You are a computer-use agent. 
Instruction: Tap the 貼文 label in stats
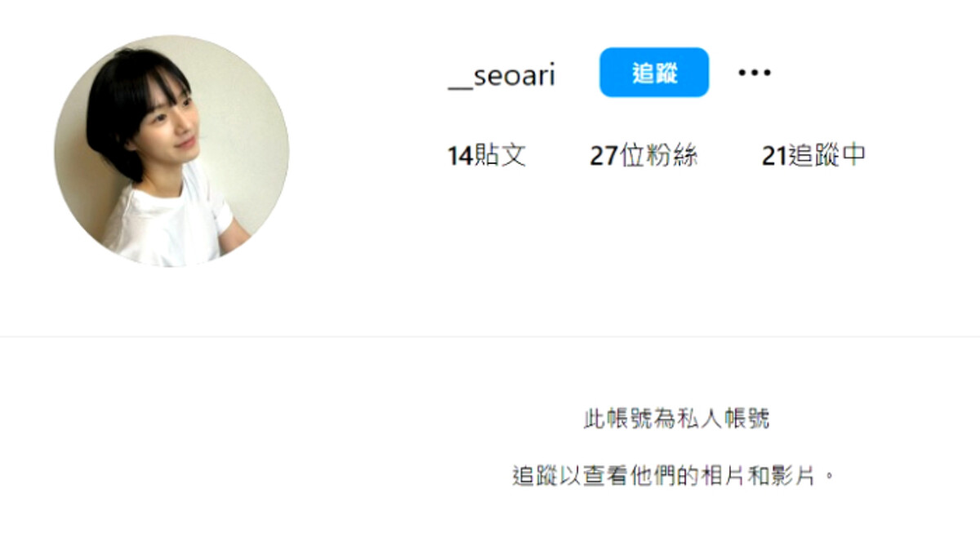[501, 155]
